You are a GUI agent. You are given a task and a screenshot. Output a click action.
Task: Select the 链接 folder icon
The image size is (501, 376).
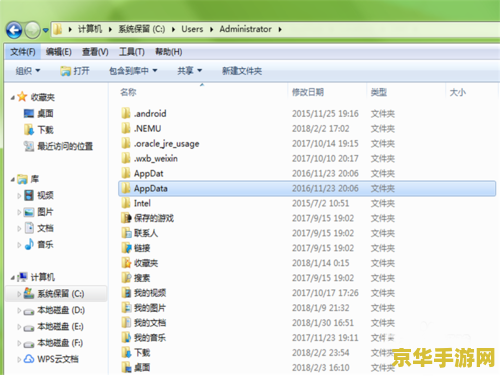tap(126, 248)
